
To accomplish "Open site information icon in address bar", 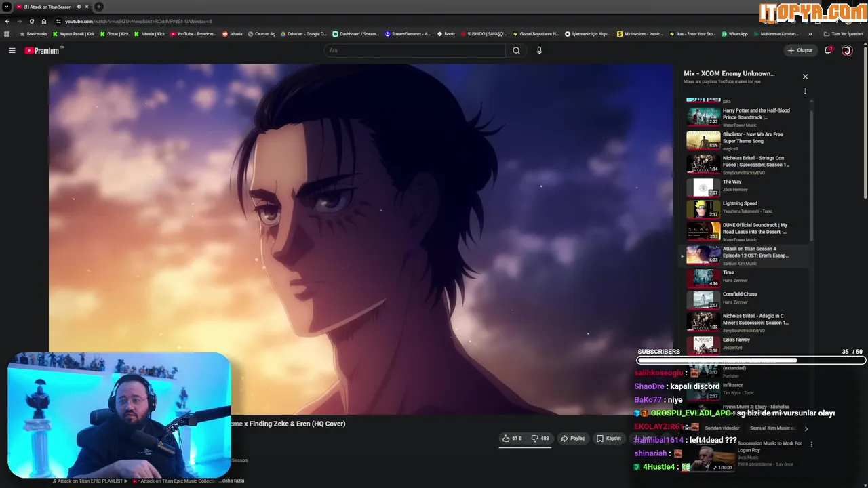I will (58, 21).
